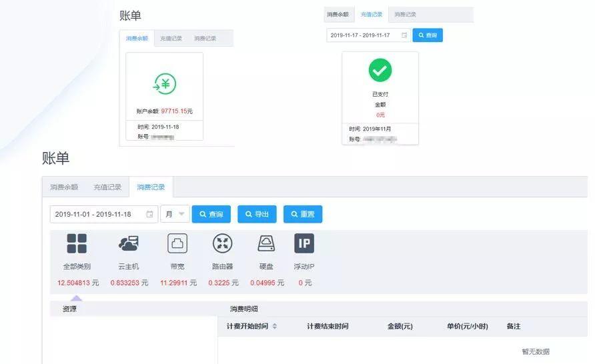The image size is (595, 364).
Task: Click the green paid checkmark icon
Action: 380,70
